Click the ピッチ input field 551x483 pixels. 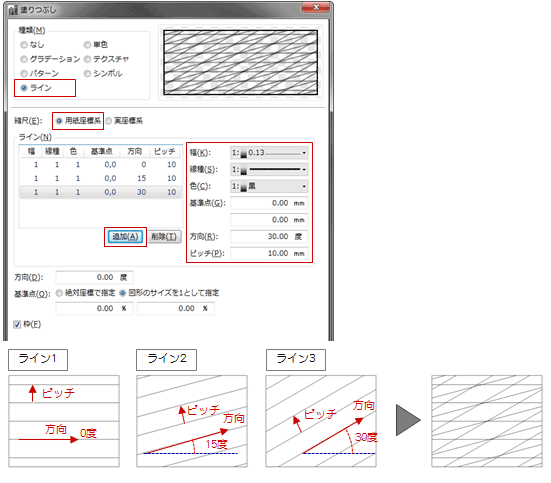(x=269, y=253)
